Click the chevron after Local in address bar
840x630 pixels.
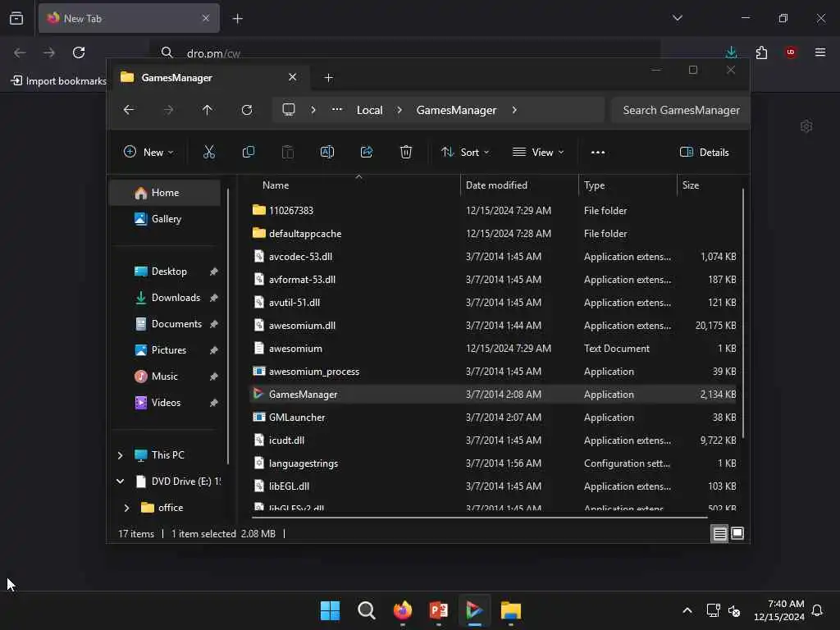(399, 110)
